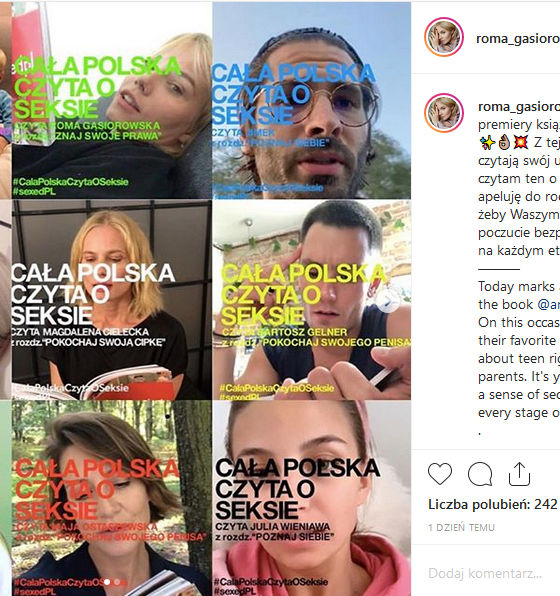560x596 pixels.
Task: Select the Maja Ostaszewska reading tile
Action: pyautogui.click(x=112, y=498)
